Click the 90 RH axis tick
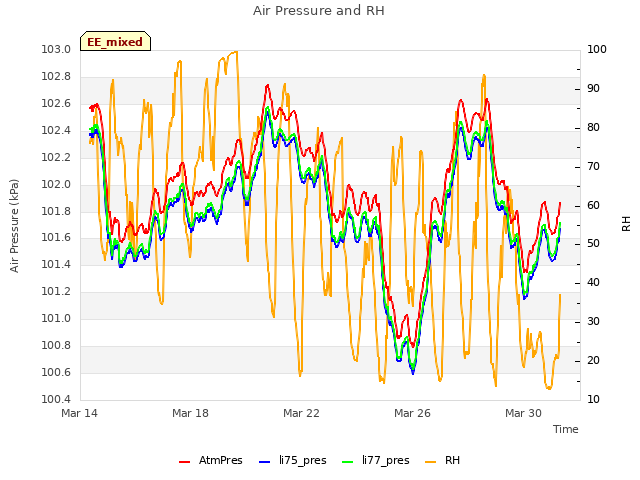The width and height of the screenshot is (640, 480). 593,89
